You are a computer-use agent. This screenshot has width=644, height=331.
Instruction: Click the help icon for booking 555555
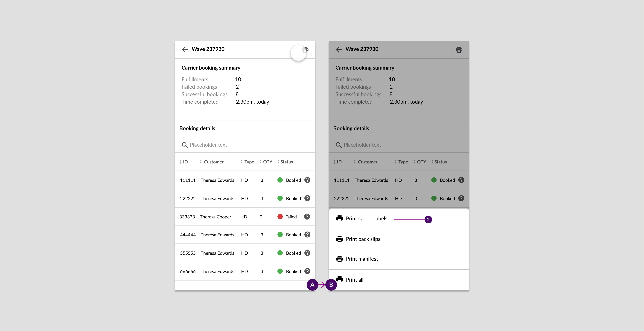[307, 253]
